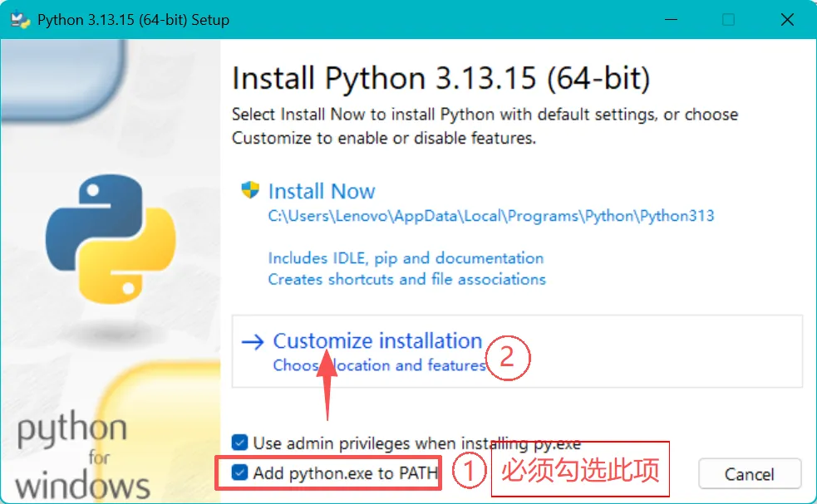817x504 pixels.
Task: Start installation with Install Now
Action: [x=322, y=191]
